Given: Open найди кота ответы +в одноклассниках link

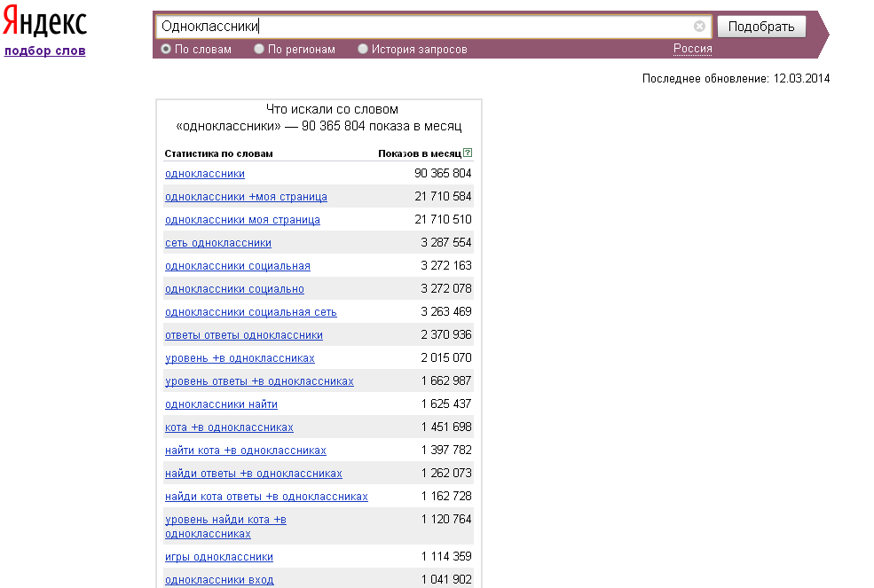Looking at the screenshot, I should click(x=266, y=497).
